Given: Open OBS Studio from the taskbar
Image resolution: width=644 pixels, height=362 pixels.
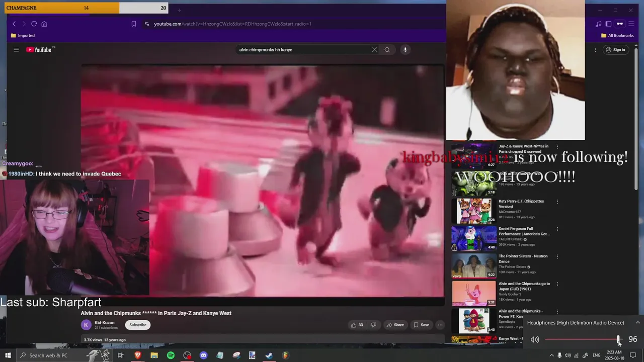Looking at the screenshot, I should click(x=187, y=355).
